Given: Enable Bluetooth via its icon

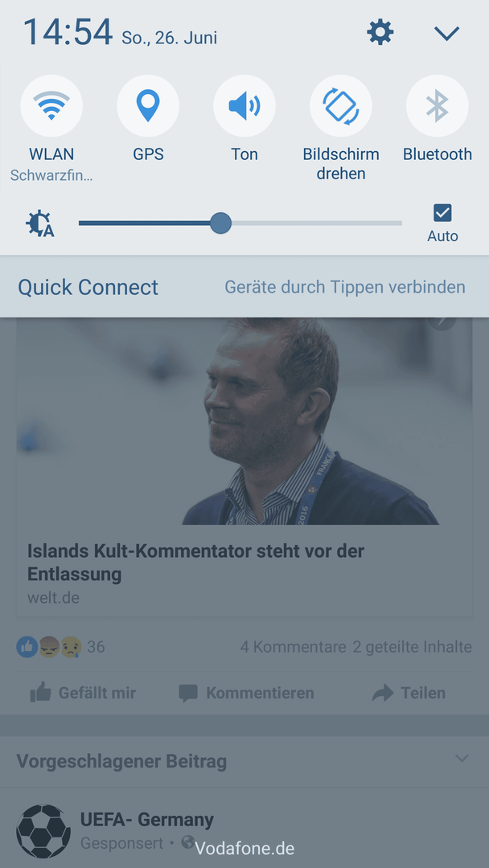Looking at the screenshot, I should coord(437,106).
